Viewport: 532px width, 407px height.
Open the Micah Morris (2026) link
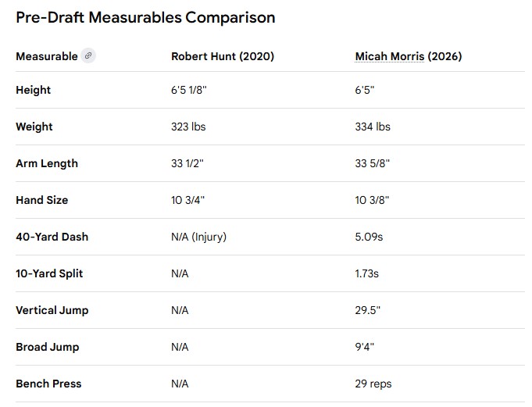point(408,56)
